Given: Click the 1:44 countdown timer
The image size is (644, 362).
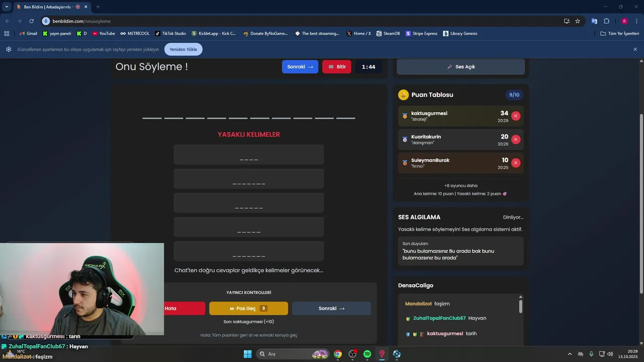Looking at the screenshot, I should pos(368,67).
